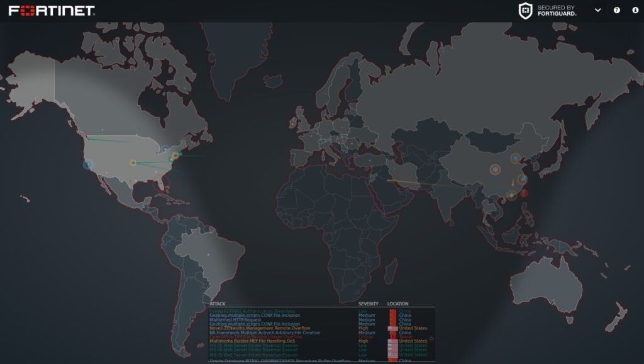This screenshot has width=644, height=364.
Task: Click the small icon right of attack list
Action: point(431,338)
